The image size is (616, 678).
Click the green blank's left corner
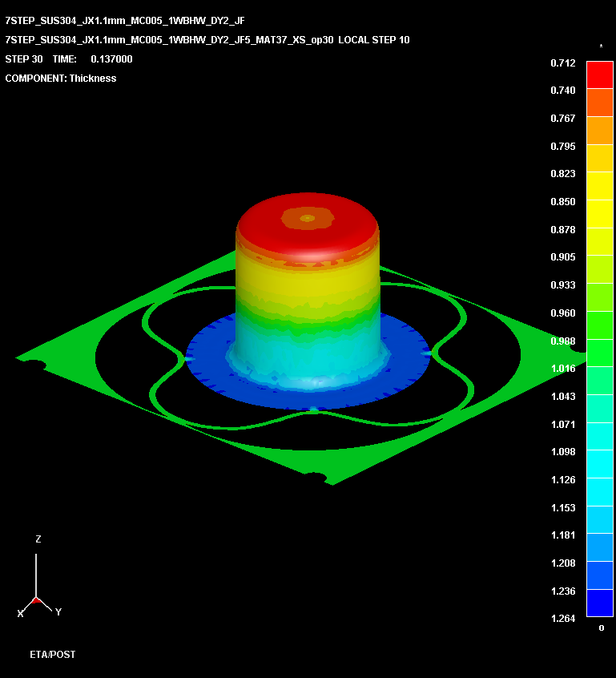tap(32, 360)
